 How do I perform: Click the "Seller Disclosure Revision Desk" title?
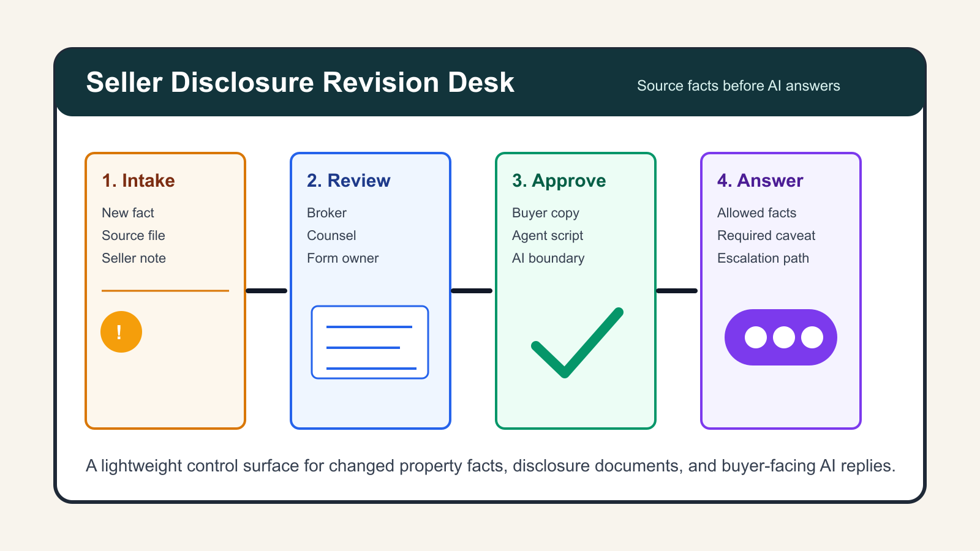click(x=300, y=83)
